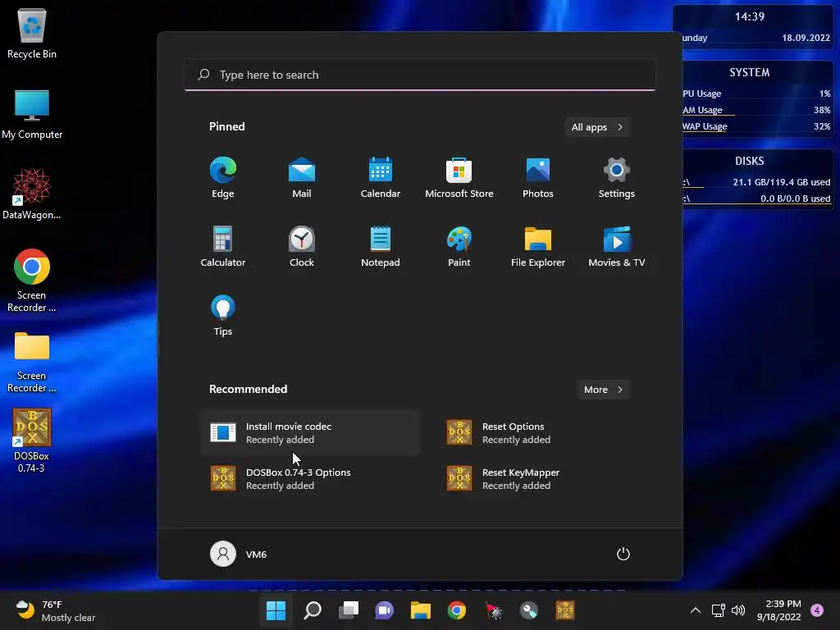The width and height of the screenshot is (840, 630).
Task: Click the DISKS heading in desktop widget
Action: [750, 161]
